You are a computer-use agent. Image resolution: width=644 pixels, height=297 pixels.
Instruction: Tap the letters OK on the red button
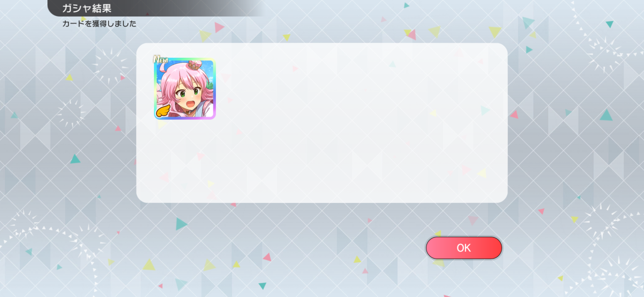(x=464, y=248)
